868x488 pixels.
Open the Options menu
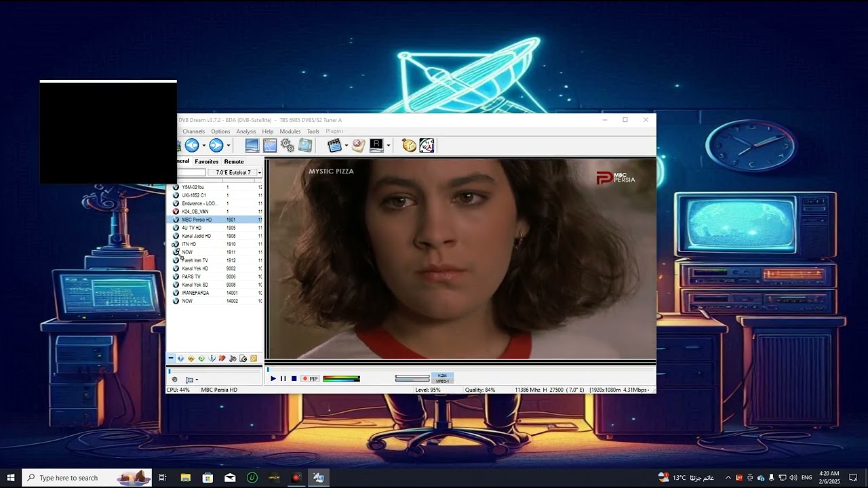click(220, 131)
